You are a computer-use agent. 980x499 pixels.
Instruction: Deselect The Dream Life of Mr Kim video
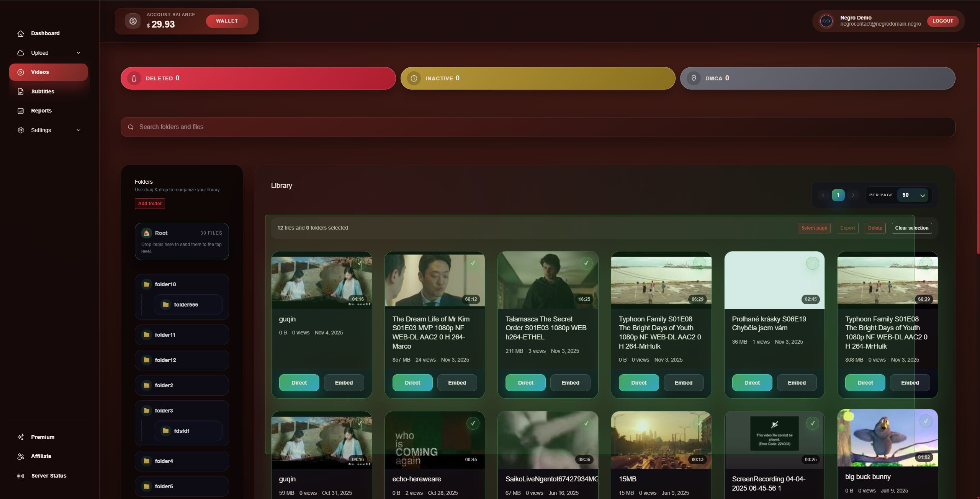click(473, 263)
